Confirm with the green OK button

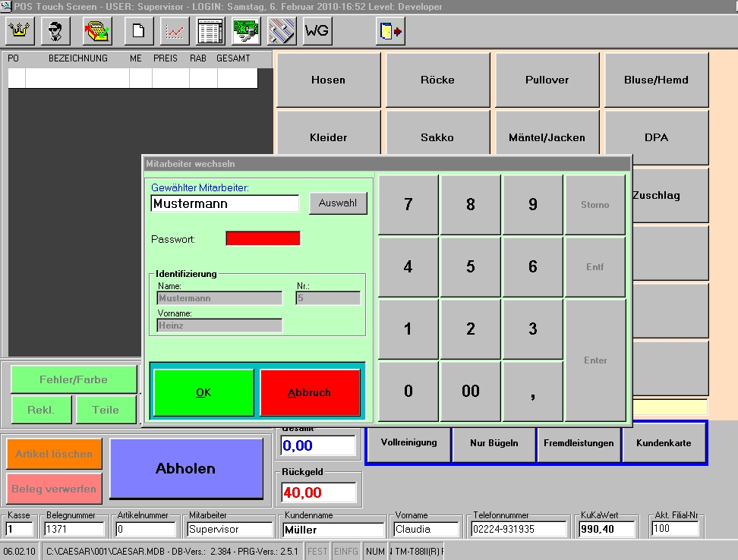point(203,392)
